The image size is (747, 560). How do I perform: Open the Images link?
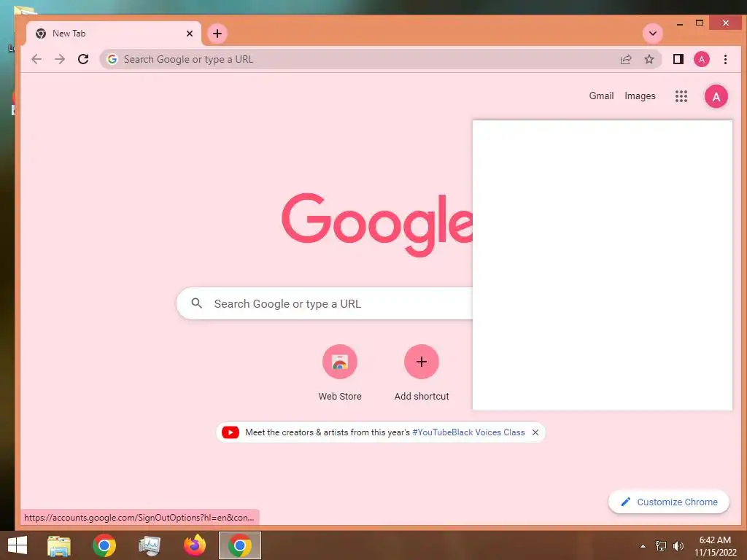coord(640,96)
